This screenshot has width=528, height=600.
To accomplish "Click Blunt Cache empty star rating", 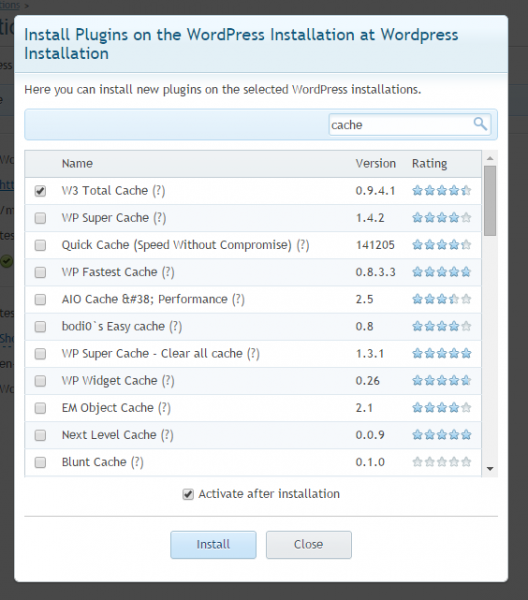I will pyautogui.click(x=442, y=462).
